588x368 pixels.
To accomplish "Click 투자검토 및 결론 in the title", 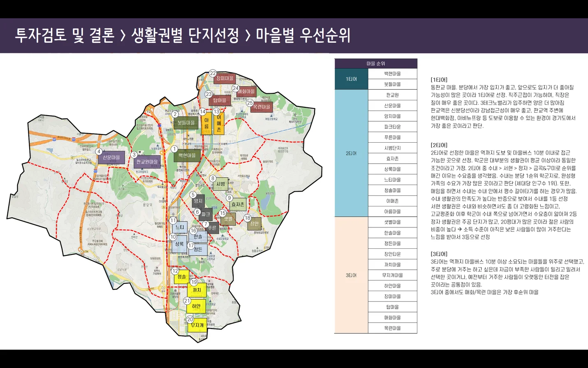I will pyautogui.click(x=65, y=35).
